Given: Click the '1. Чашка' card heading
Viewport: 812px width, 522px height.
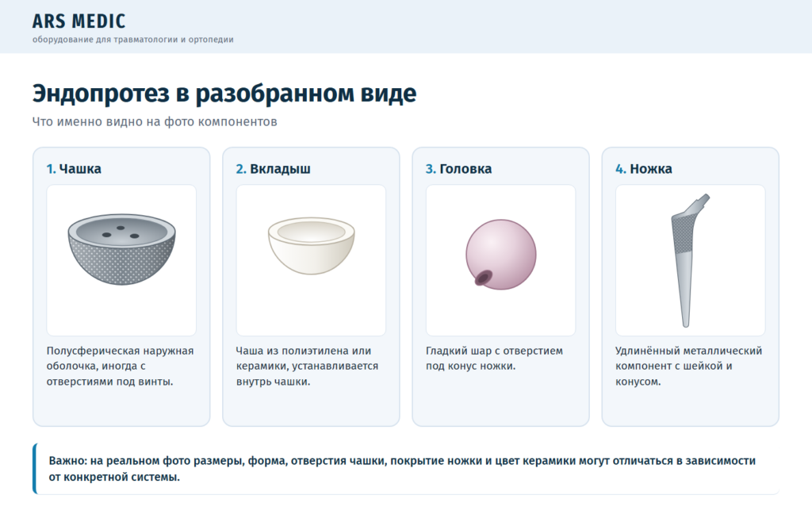Looking at the screenshot, I should coord(74,169).
